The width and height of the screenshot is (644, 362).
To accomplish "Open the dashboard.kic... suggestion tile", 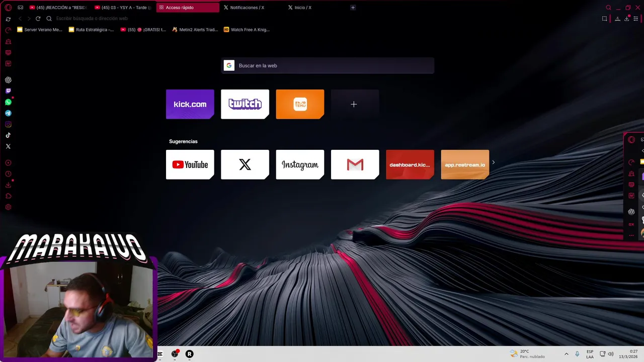I will tap(410, 164).
